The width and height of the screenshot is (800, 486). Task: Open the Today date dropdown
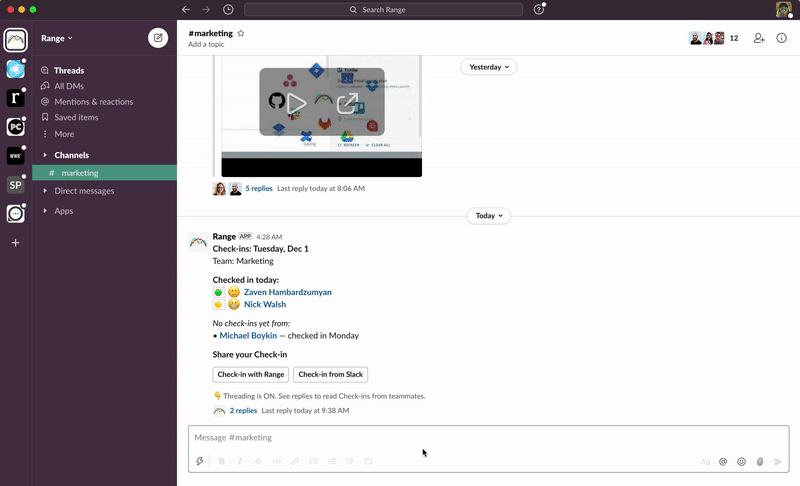click(x=489, y=216)
